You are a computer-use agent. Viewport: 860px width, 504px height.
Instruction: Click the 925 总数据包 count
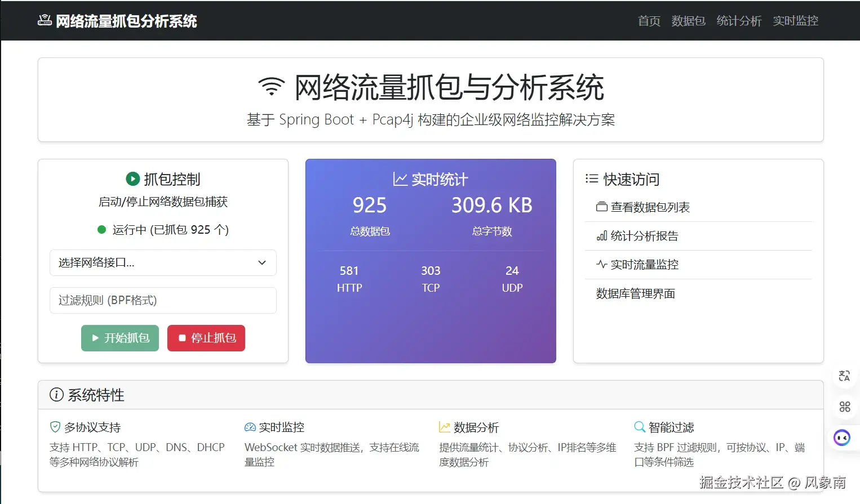(370, 205)
